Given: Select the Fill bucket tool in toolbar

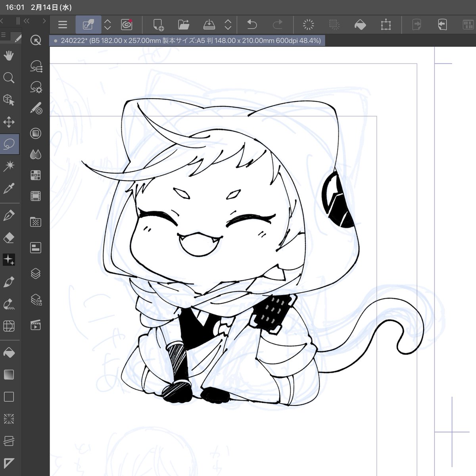Looking at the screenshot, I should point(9,352).
